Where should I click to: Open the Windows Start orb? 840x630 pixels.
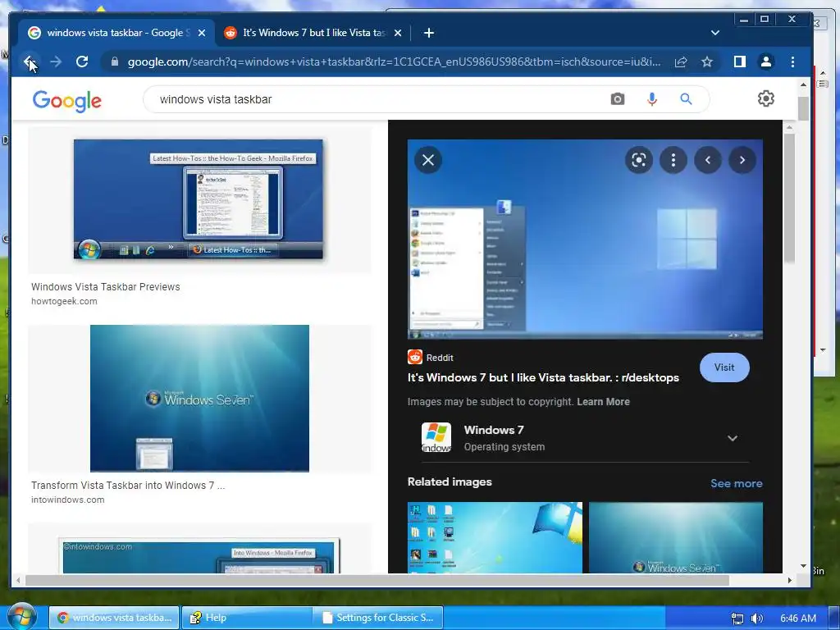tap(22, 616)
